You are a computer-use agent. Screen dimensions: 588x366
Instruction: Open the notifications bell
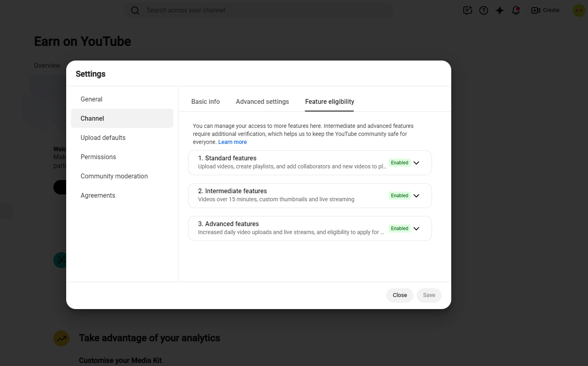(x=516, y=10)
